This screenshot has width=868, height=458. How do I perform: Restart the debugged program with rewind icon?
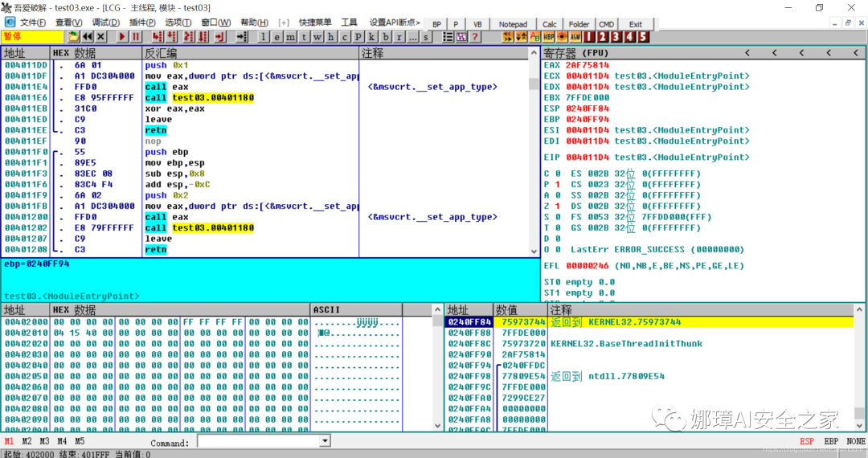tap(87, 36)
